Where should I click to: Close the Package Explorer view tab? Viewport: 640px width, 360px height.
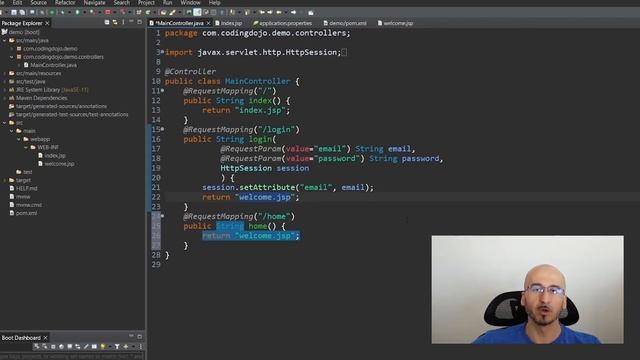[x=47, y=23]
